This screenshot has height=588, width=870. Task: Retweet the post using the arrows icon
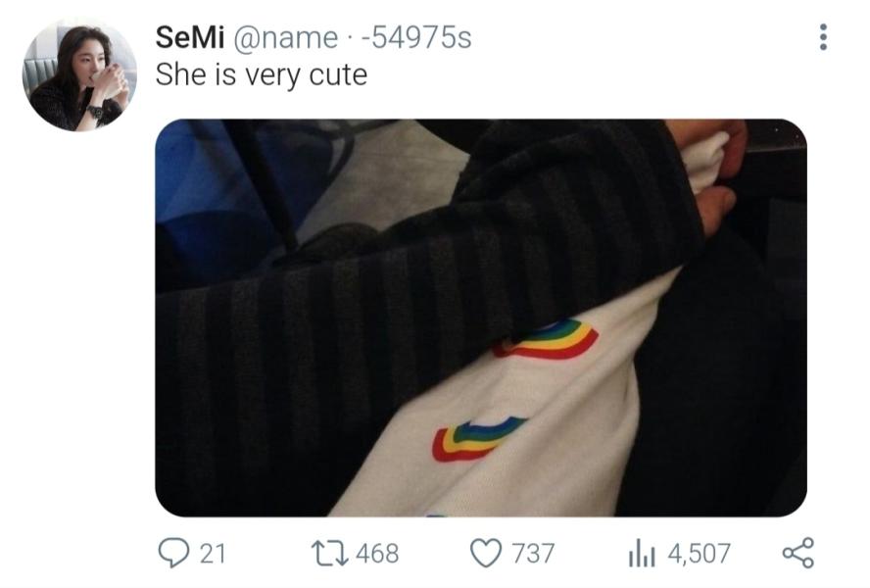329,553
